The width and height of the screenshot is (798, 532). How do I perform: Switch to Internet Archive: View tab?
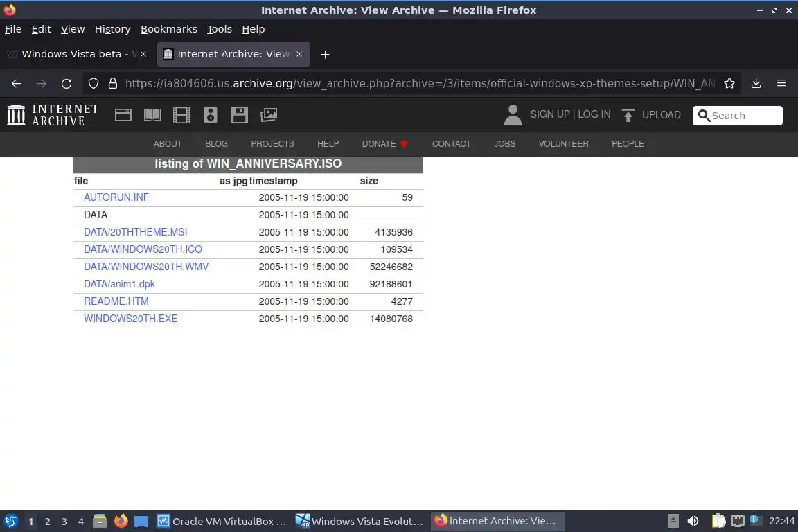[233, 54]
